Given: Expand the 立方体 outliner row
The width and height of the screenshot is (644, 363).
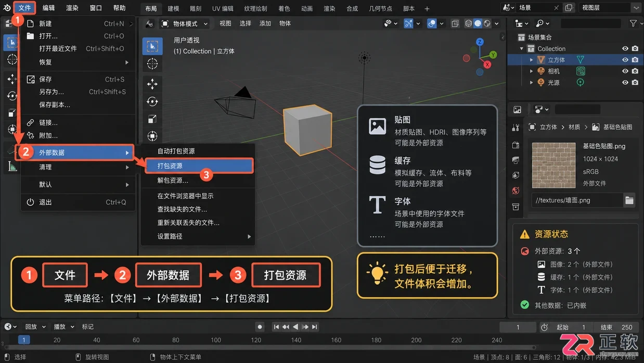Looking at the screenshot, I should [x=532, y=60].
